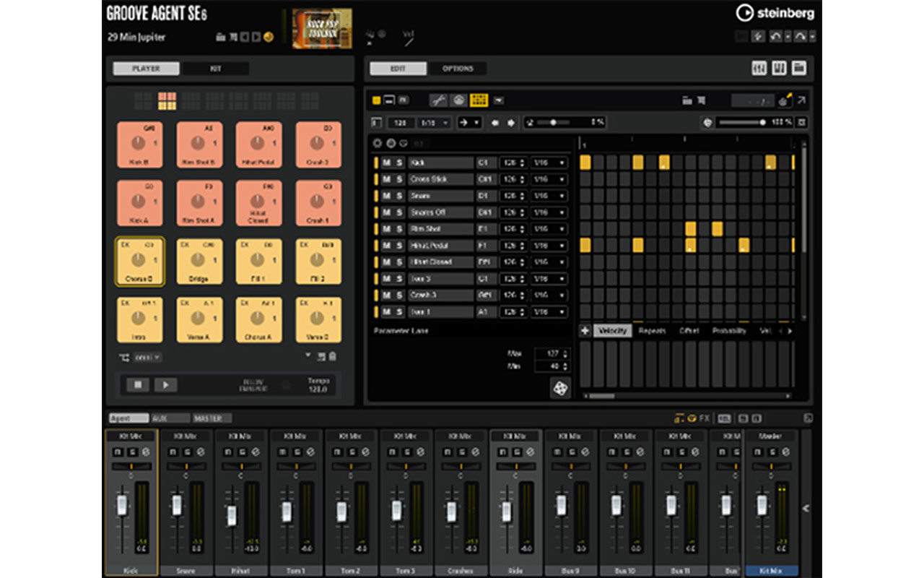Mute the Kick instrument lane
This screenshot has height=578, width=924.
pyautogui.click(x=388, y=162)
